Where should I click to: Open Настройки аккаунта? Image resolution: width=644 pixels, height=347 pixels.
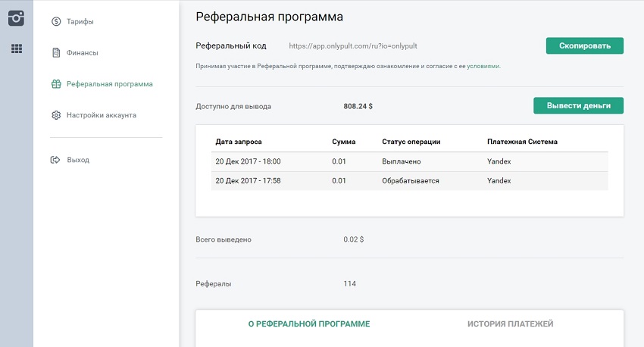pos(102,115)
